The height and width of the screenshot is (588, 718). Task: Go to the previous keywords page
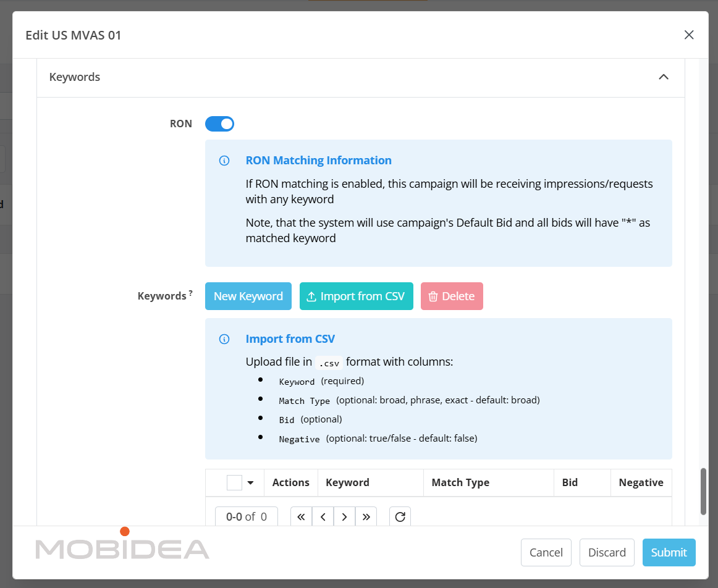(x=323, y=517)
